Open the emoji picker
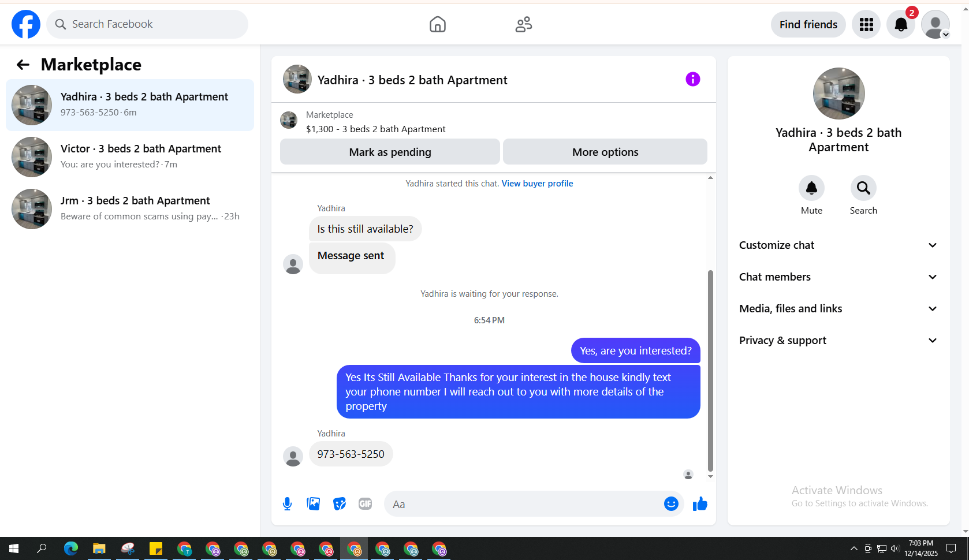Screen dimensions: 969x560 click(x=671, y=504)
